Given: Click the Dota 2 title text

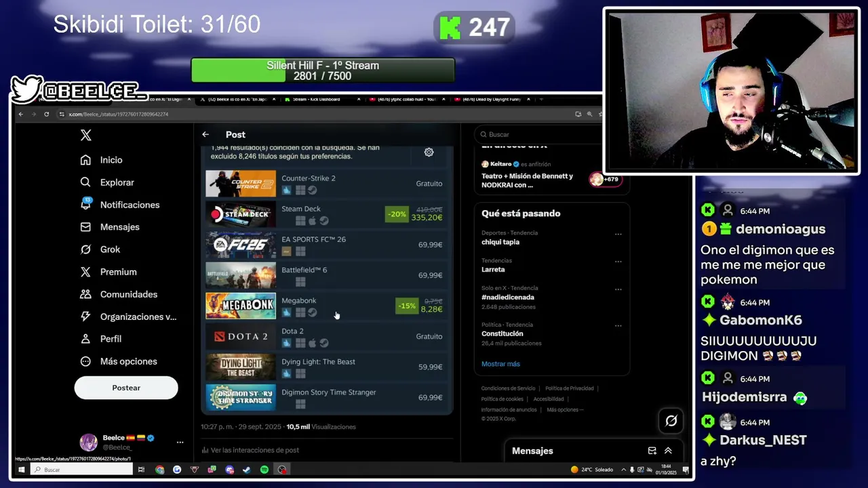Looking at the screenshot, I should click(x=292, y=331).
